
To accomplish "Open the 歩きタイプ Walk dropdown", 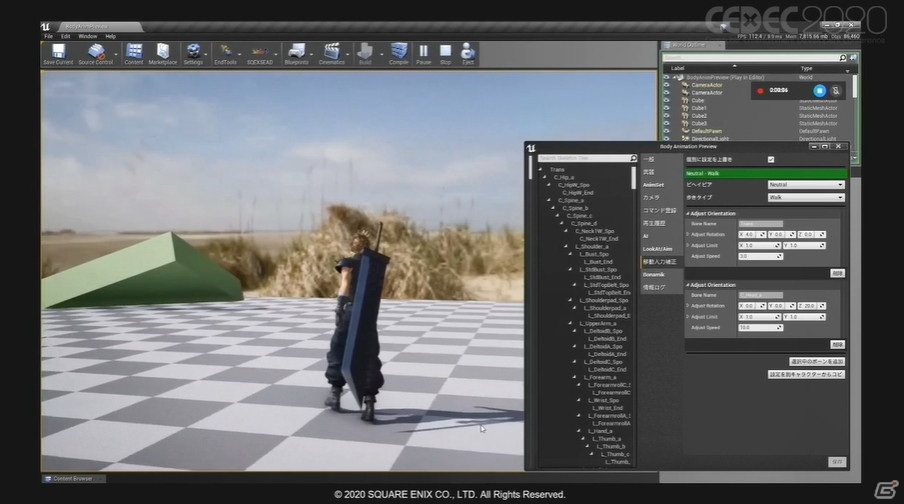I will coord(806,197).
